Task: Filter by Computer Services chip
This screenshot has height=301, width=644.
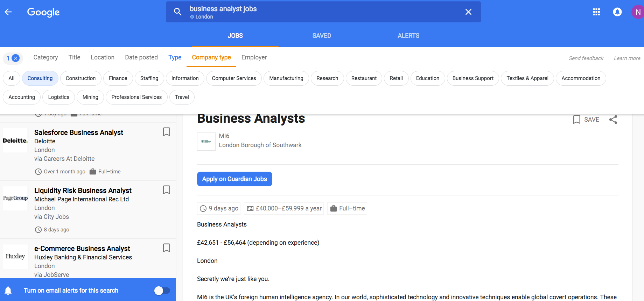Action: pyautogui.click(x=234, y=78)
